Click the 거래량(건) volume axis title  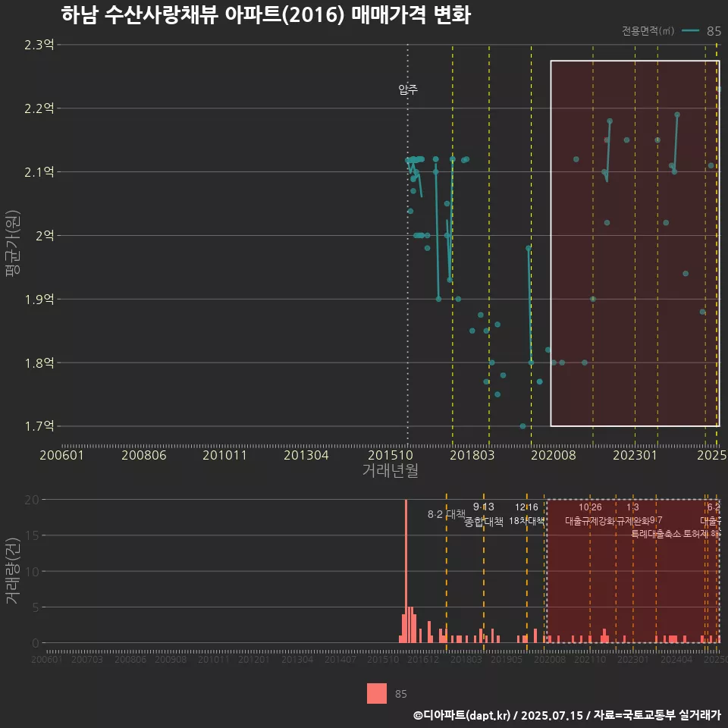click(x=13, y=570)
